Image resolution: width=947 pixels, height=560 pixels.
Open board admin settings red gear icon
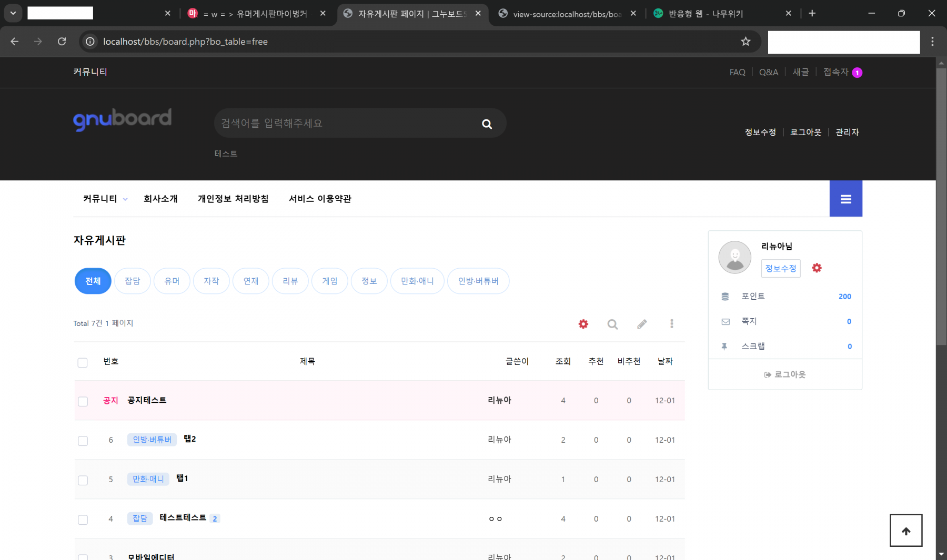(583, 324)
